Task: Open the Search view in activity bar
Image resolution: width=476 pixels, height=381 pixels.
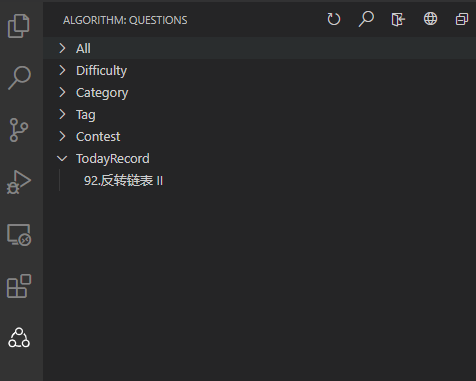Action: click(19, 78)
